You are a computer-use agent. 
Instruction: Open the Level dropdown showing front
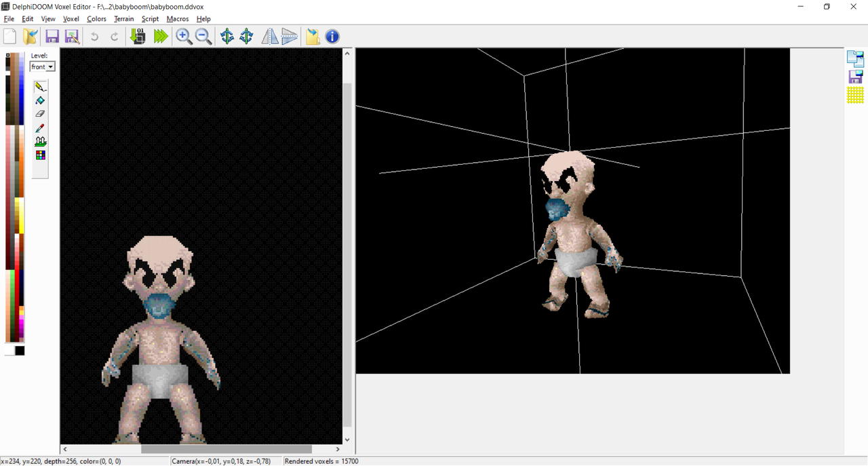click(x=42, y=66)
